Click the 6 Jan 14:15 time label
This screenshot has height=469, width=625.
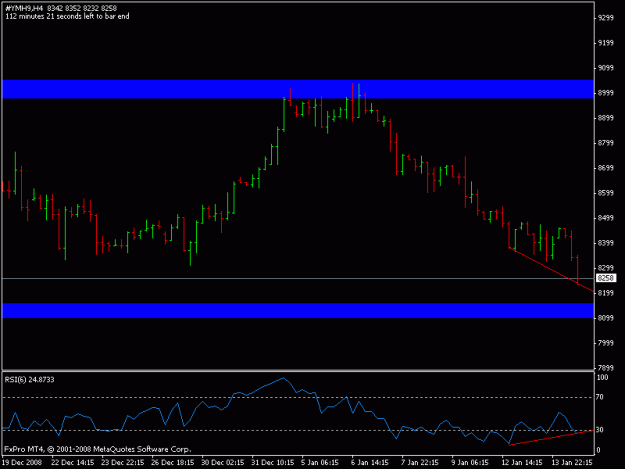(369, 463)
